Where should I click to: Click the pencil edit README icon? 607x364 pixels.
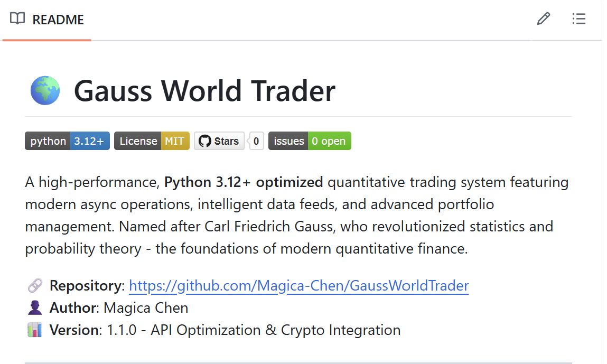543,20
